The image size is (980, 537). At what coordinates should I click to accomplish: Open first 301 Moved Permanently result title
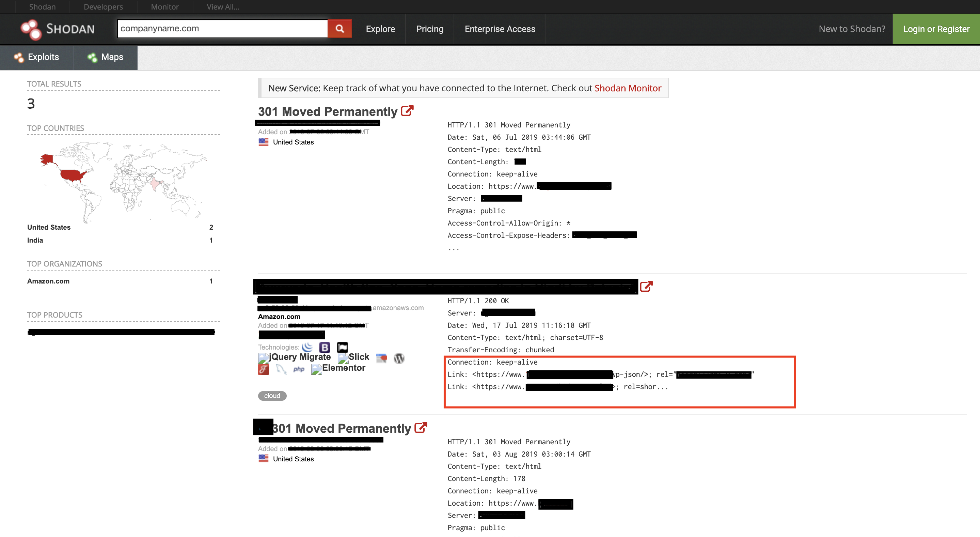coord(328,111)
